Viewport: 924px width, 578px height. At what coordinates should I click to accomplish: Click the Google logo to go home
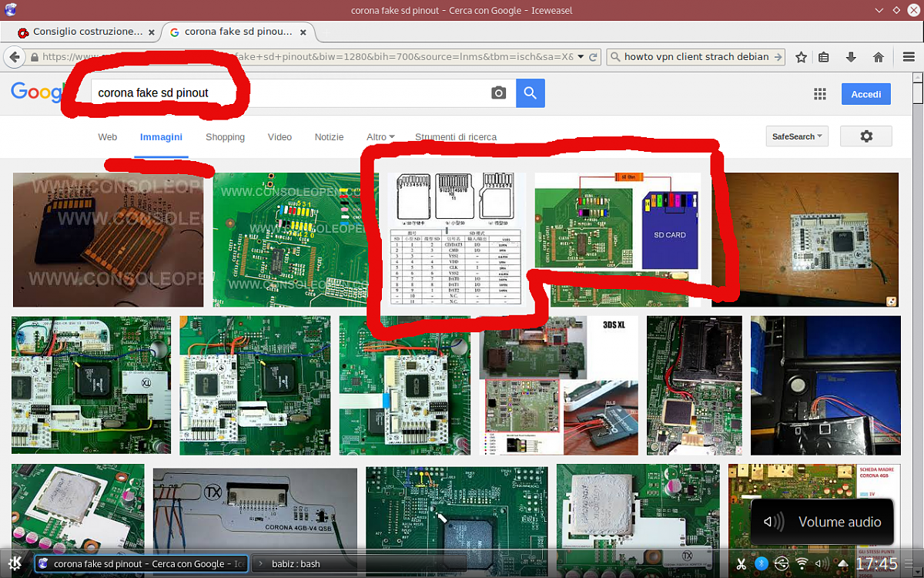(x=37, y=92)
